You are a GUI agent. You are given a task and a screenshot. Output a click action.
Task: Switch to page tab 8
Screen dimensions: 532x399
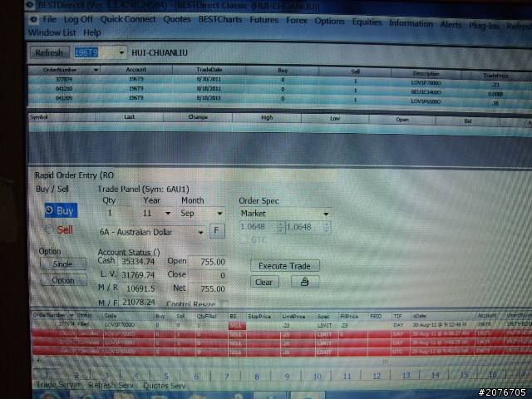[257, 377]
